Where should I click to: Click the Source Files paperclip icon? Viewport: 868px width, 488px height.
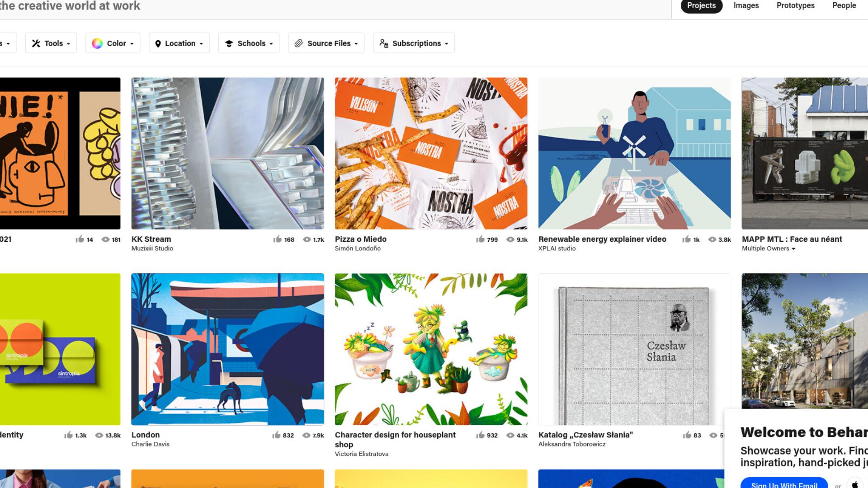point(298,43)
